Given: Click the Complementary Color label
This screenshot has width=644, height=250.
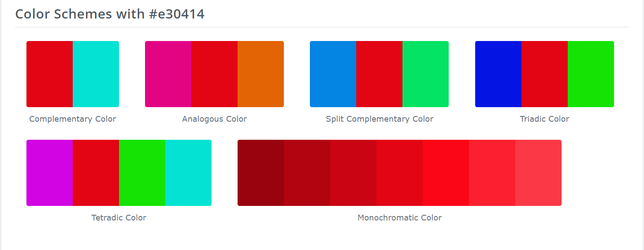Looking at the screenshot, I should (73, 119).
